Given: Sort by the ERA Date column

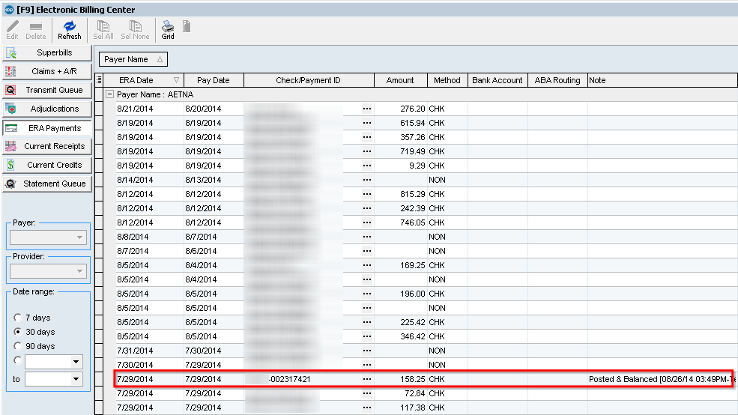Looking at the screenshot, I should pyautogui.click(x=144, y=80).
